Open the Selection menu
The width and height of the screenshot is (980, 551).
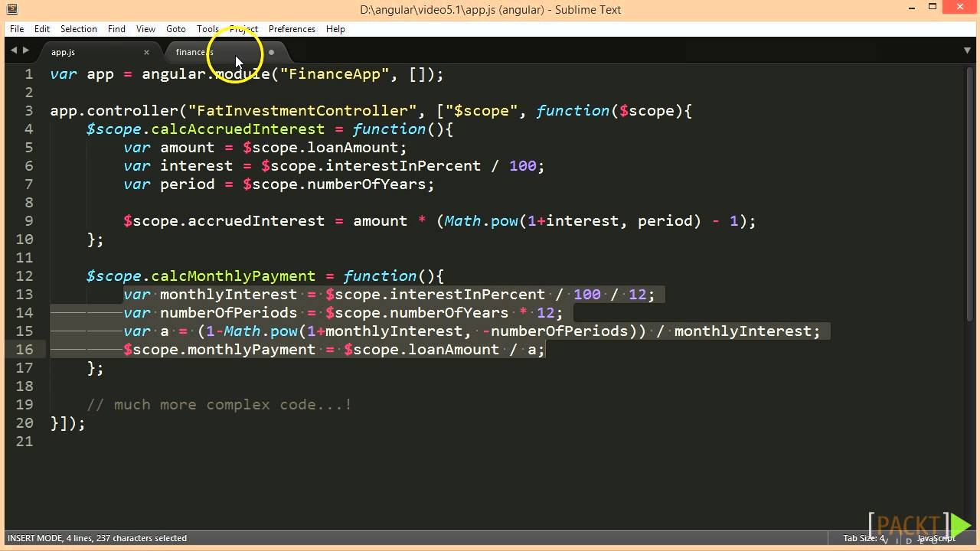[x=79, y=29]
